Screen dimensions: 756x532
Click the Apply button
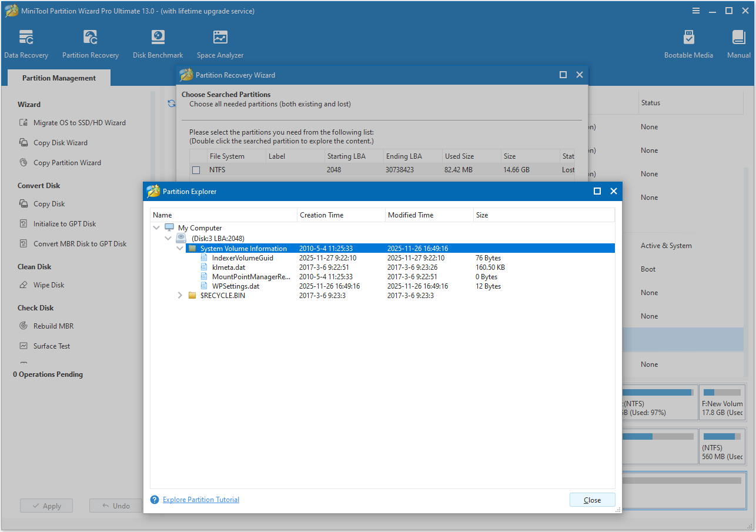pyautogui.click(x=46, y=506)
